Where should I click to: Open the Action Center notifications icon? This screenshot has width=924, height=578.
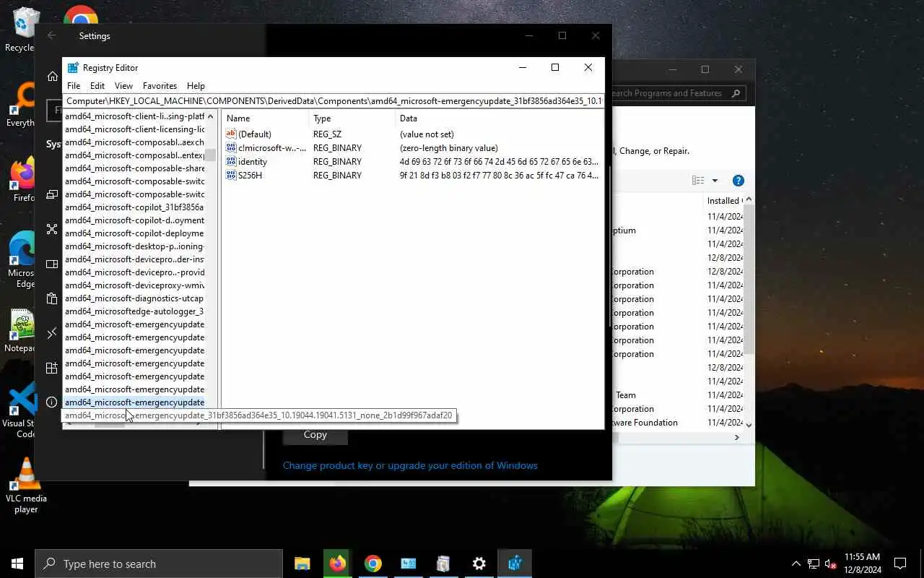click(x=900, y=564)
